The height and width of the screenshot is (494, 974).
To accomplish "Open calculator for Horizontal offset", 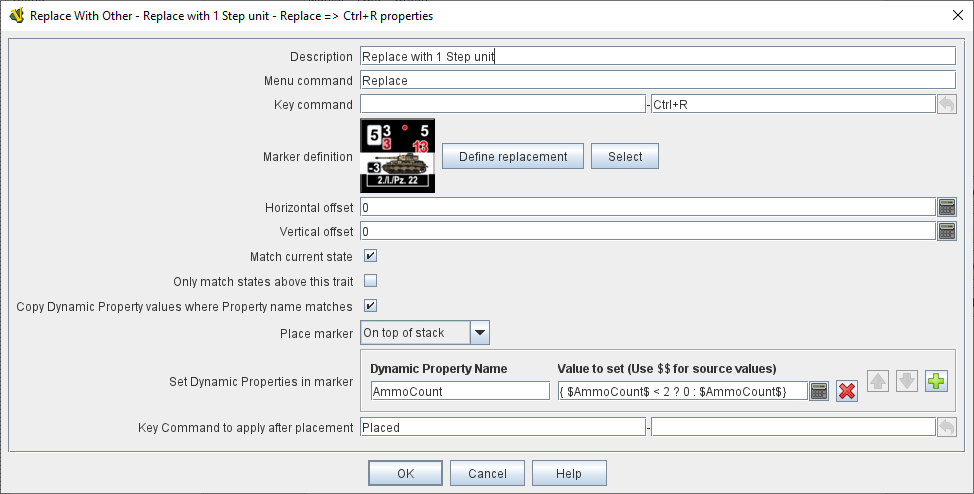I will pos(946,207).
